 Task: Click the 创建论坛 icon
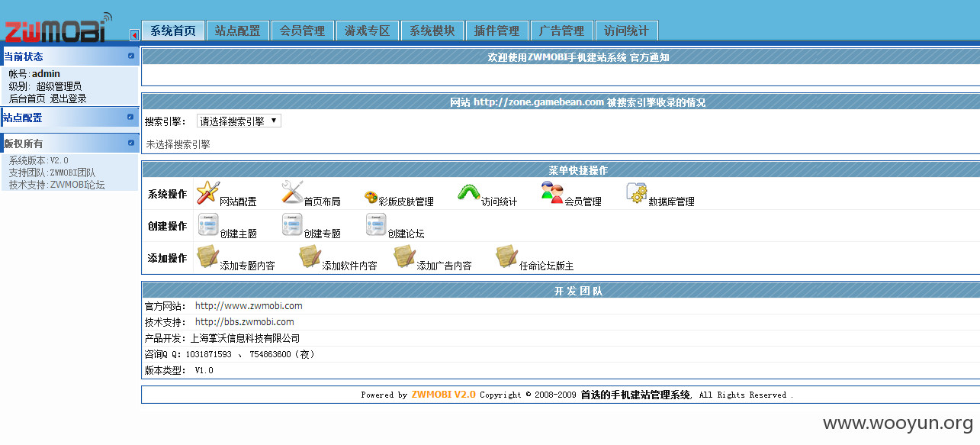click(x=376, y=224)
